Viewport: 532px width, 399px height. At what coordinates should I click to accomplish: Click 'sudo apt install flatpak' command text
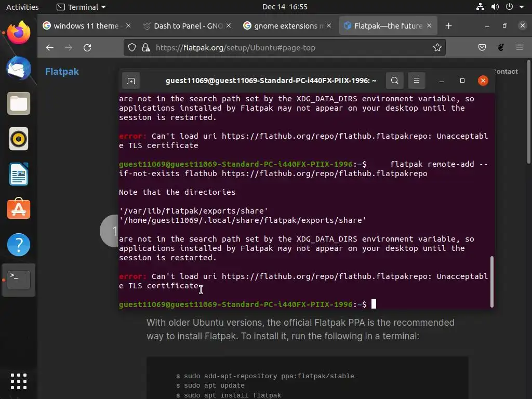click(232, 395)
